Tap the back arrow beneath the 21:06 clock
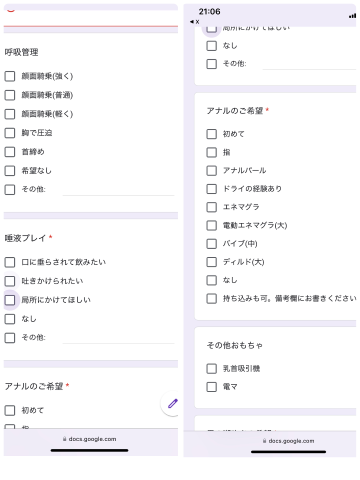This screenshot has height=480, width=360. (194, 22)
